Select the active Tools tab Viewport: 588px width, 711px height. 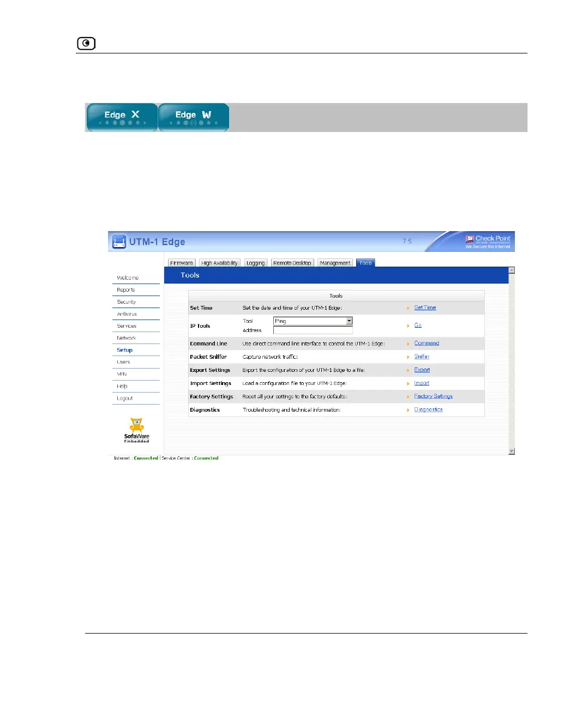[x=365, y=263]
